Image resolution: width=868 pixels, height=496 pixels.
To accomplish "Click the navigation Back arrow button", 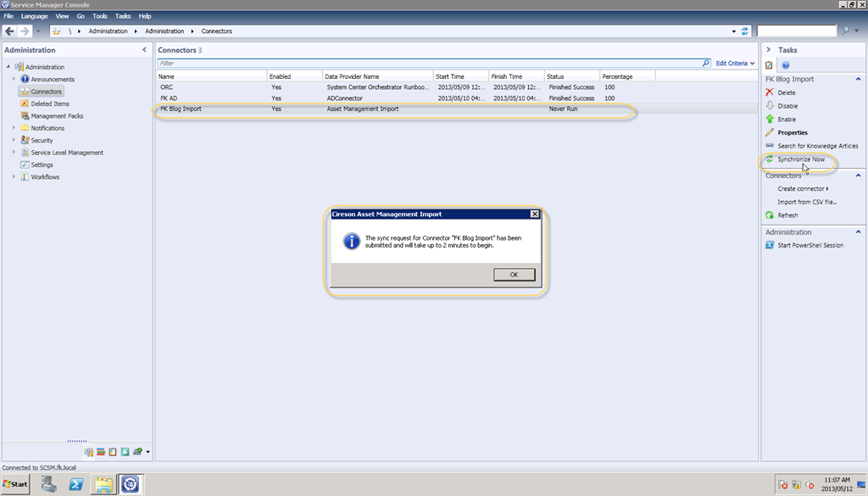I will point(10,31).
